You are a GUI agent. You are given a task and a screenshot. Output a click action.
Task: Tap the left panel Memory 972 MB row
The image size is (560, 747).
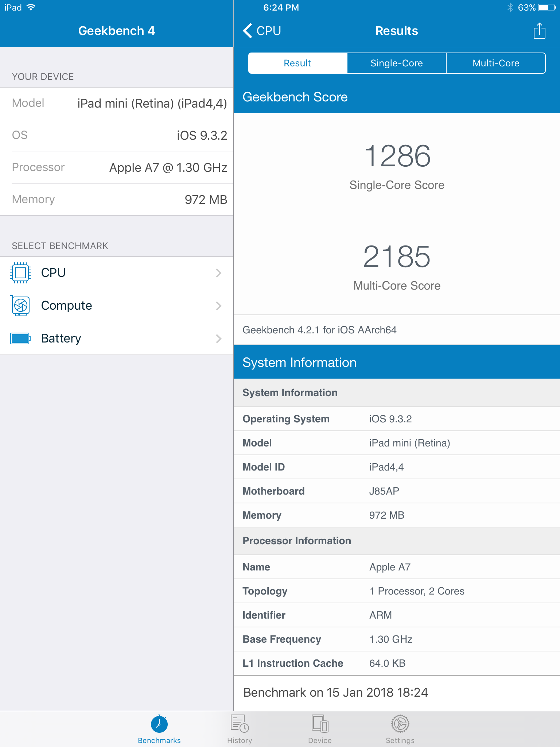tap(117, 200)
